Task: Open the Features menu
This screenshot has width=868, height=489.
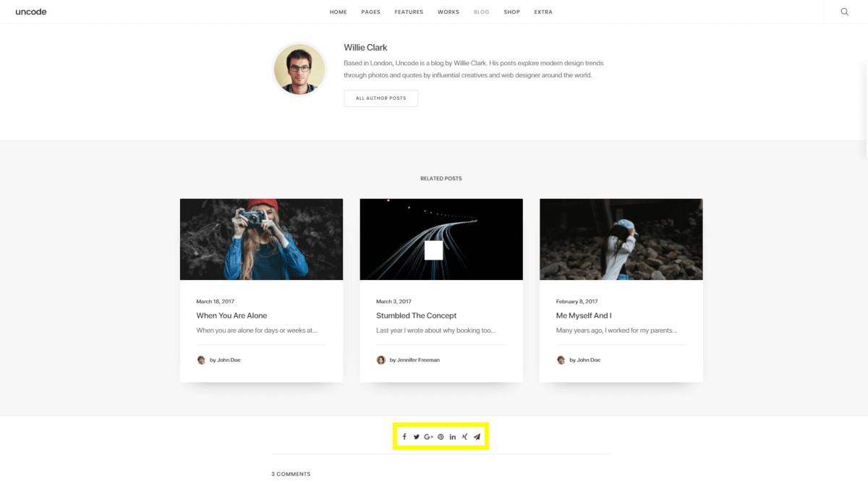Action: coord(409,12)
